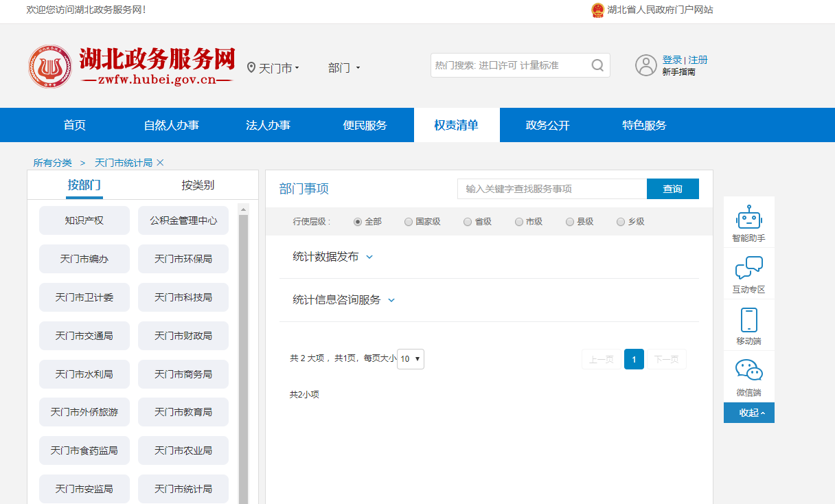835x504 pixels.
Task: Click the 微信端 WeChat icon
Action: click(748, 371)
